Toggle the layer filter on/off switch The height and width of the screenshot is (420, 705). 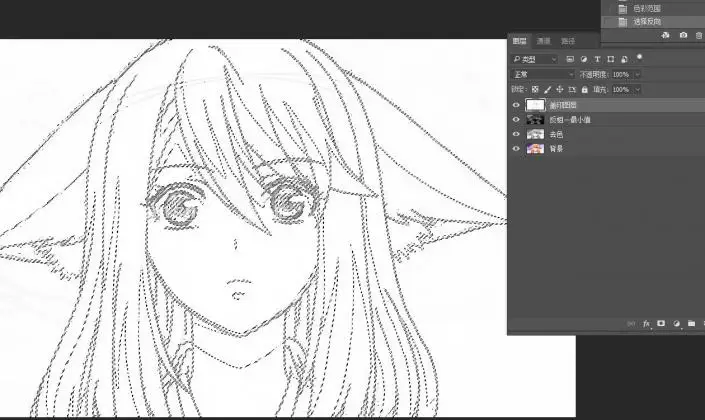[x=639, y=58]
